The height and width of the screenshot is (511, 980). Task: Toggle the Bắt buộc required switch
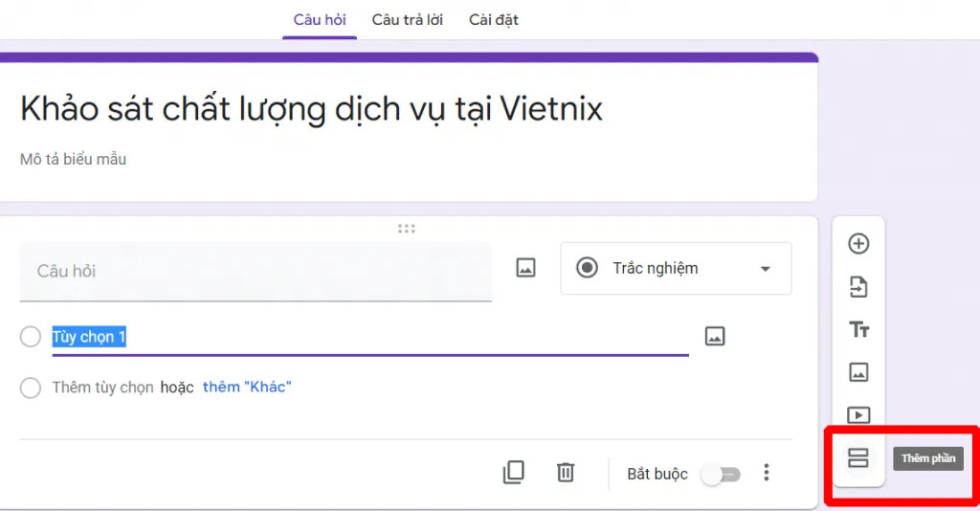(x=721, y=475)
